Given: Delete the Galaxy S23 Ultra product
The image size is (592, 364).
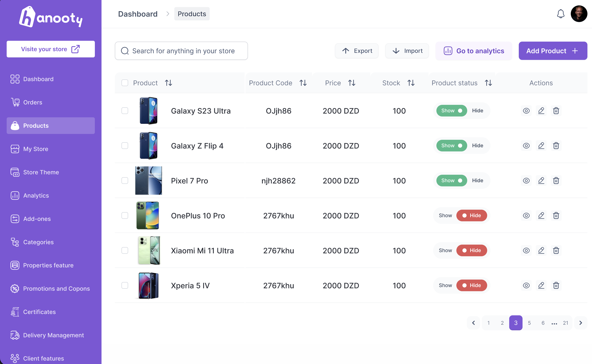Looking at the screenshot, I should coord(556,111).
